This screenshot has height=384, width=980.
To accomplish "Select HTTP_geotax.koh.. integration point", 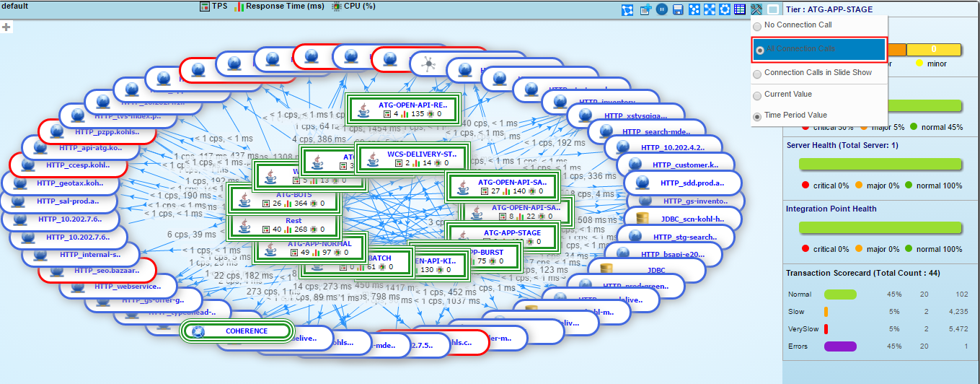I will click(x=71, y=183).
